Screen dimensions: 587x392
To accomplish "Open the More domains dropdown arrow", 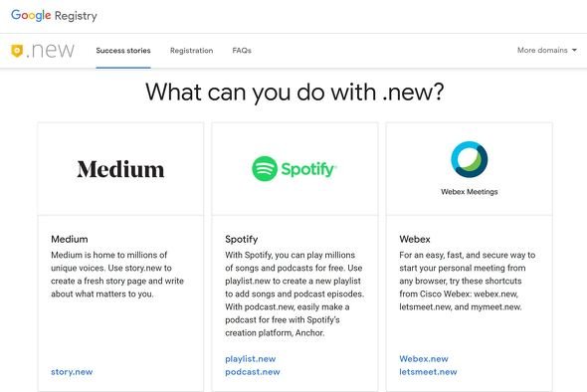I will [574, 50].
